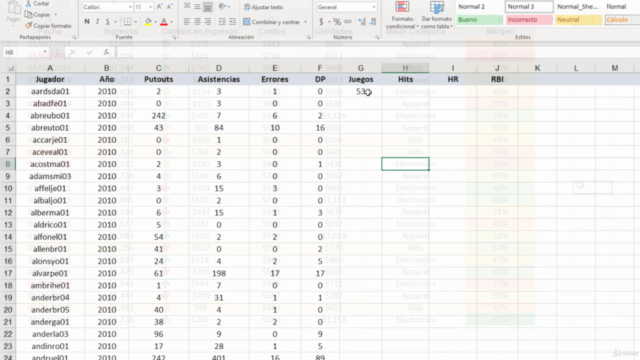Decrease indent icon
Screen dimensions: 640x360
coord(222,22)
